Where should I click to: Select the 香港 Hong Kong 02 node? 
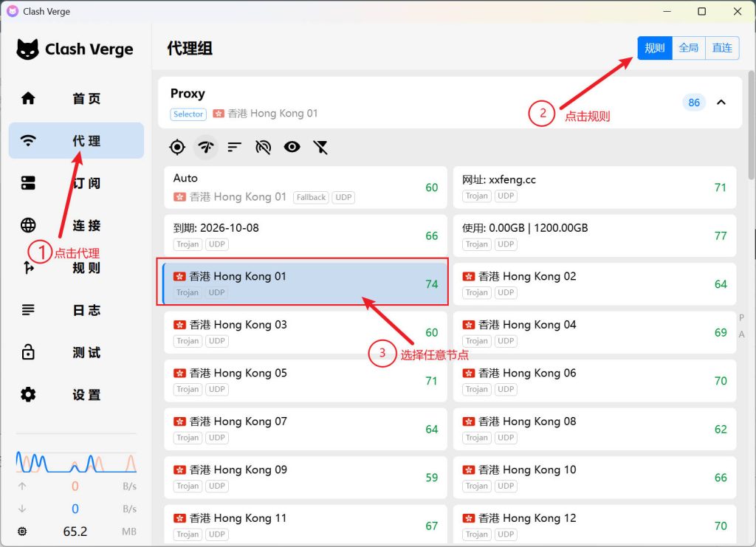point(594,283)
